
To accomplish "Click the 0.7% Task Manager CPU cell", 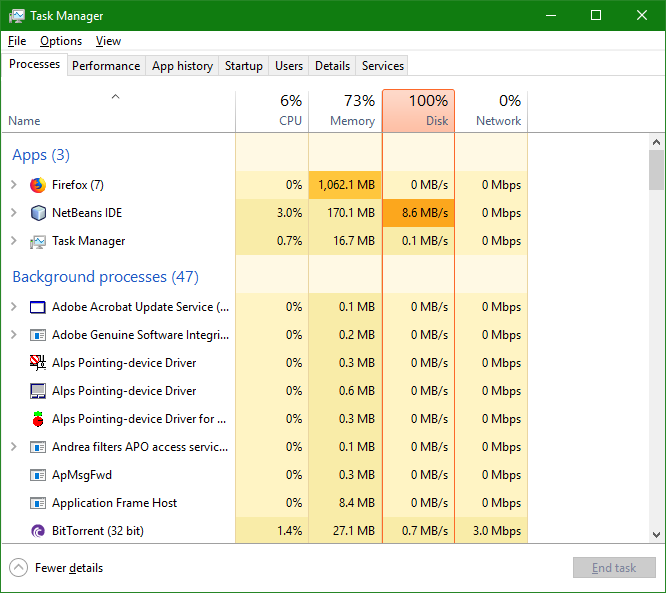I will click(x=272, y=241).
